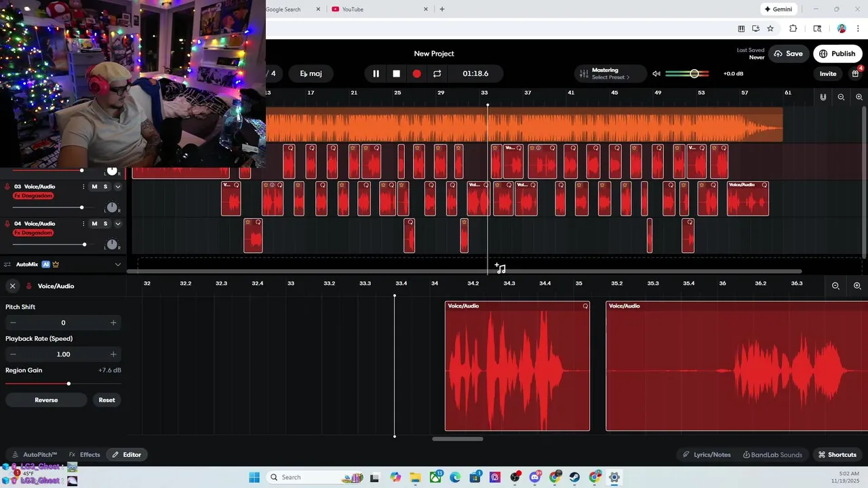The width and height of the screenshot is (868, 488).
Task: Open Chrome extensions puzzle icon
Action: [x=793, y=28]
